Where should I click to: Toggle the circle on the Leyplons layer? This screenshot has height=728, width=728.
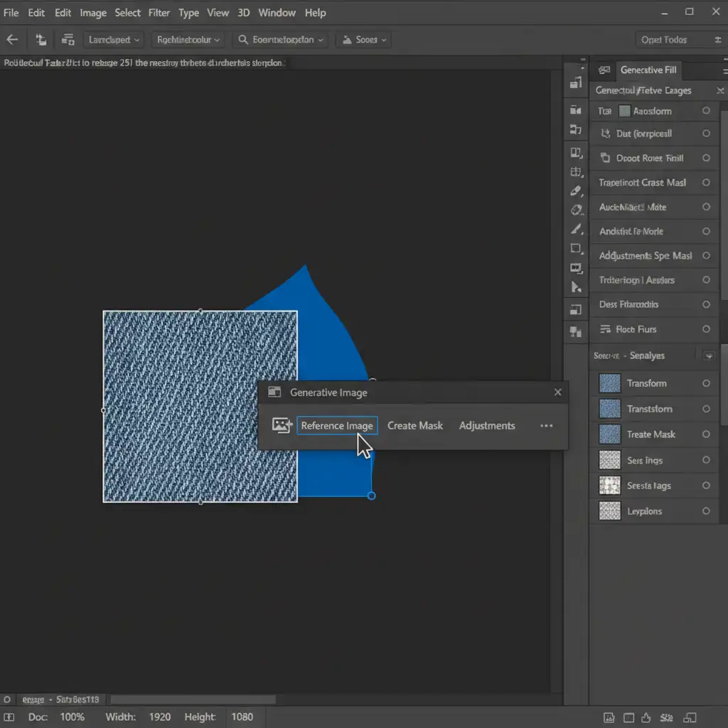click(x=706, y=511)
